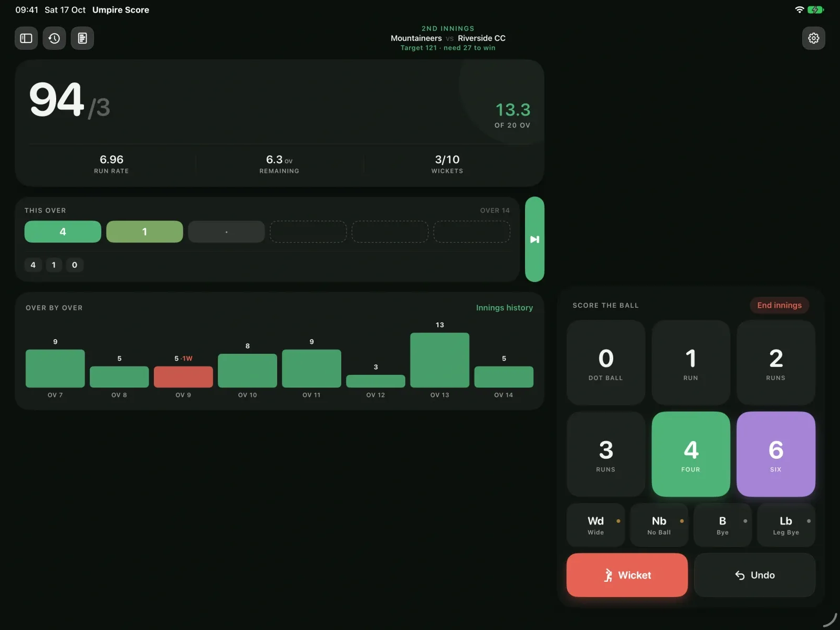Screen dimensions: 840x630
Task: Tap the next over skip button
Action: 534,239
